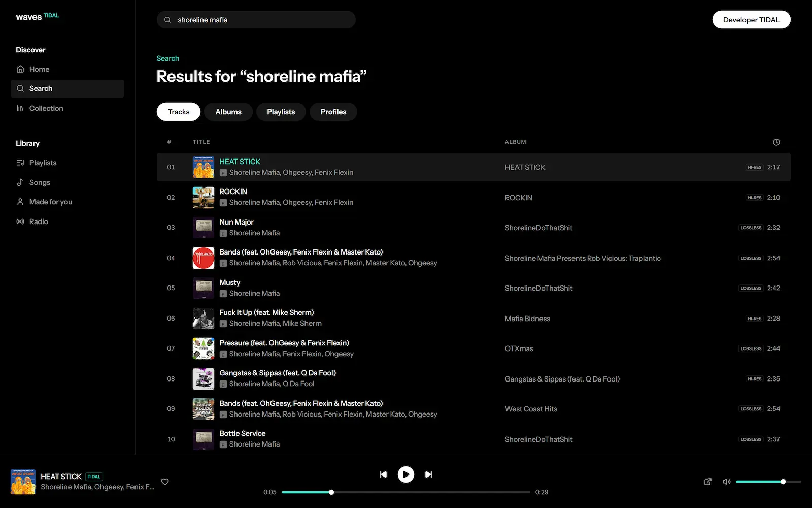Click track number 06 in results list
Image resolution: width=812 pixels, height=508 pixels.
171,319
